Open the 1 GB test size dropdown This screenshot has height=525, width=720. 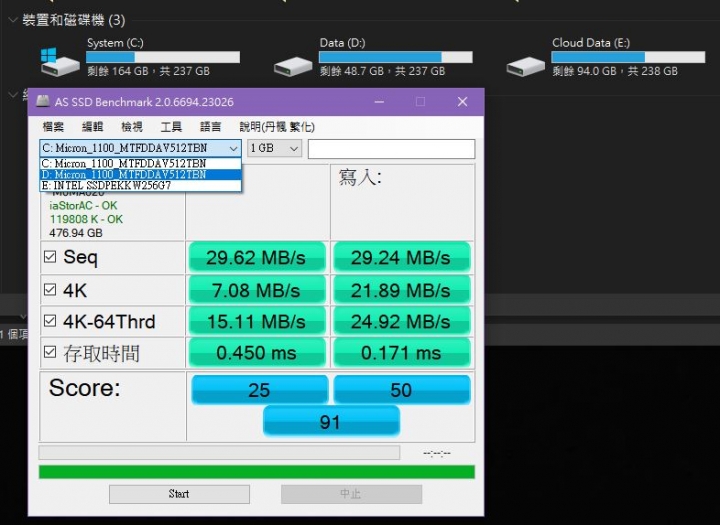[274, 148]
